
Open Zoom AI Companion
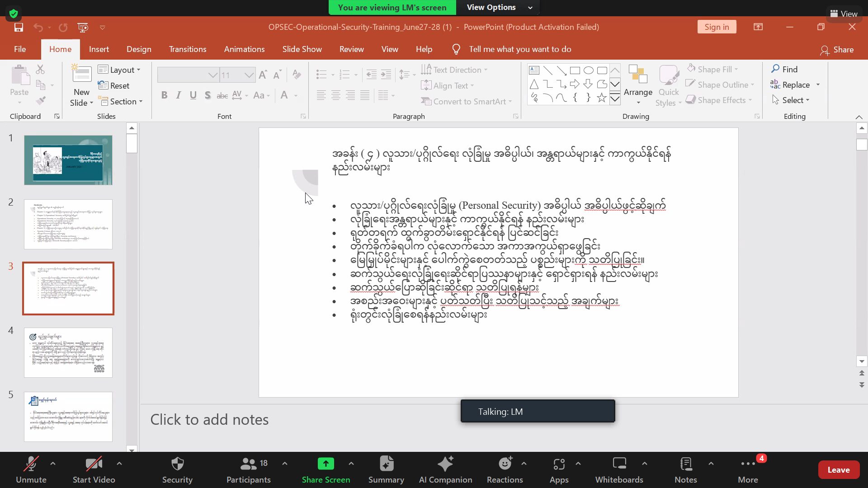click(x=445, y=469)
